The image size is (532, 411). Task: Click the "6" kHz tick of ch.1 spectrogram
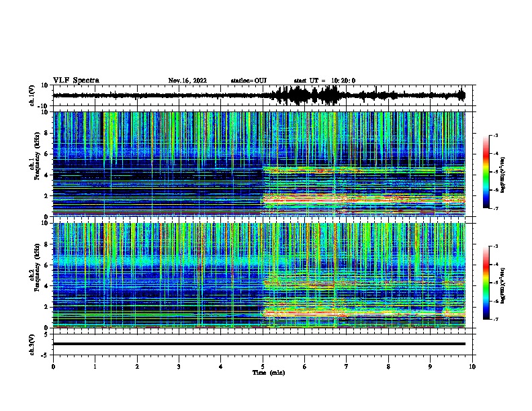click(x=46, y=154)
